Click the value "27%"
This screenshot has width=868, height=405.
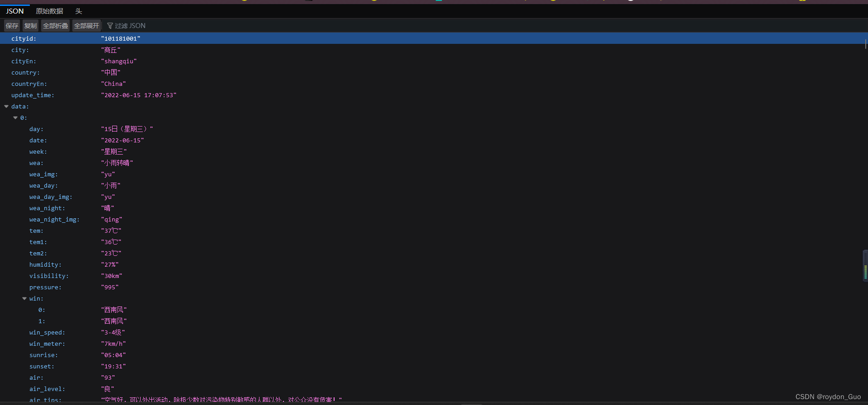point(110,264)
